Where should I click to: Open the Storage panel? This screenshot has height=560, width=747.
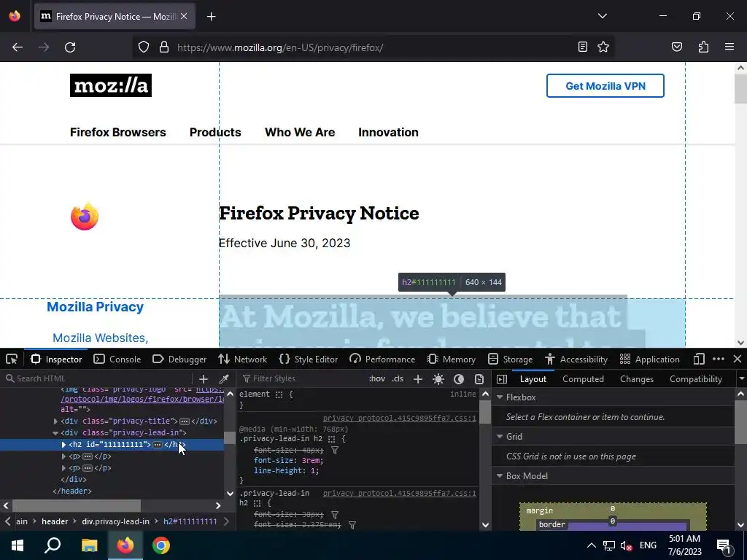510,359
